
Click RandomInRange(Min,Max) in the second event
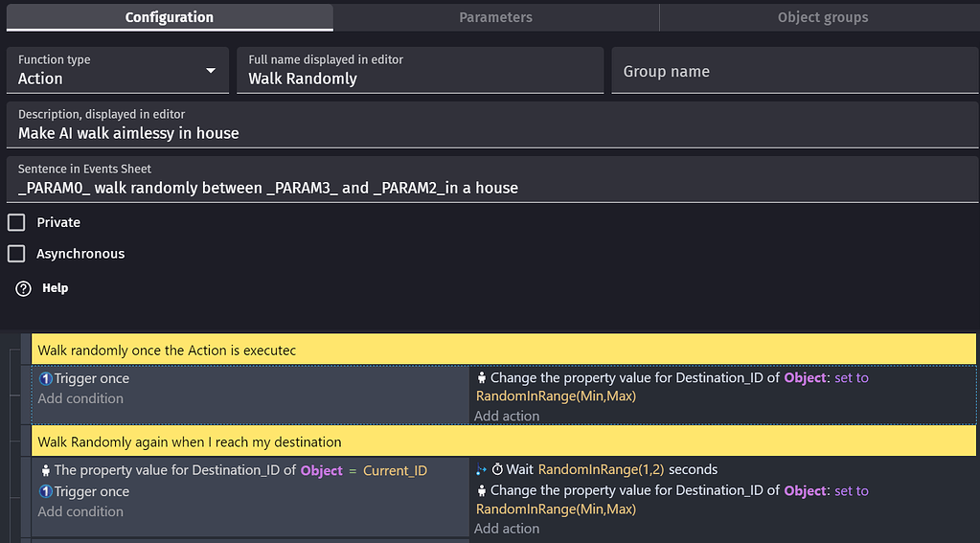556,509
